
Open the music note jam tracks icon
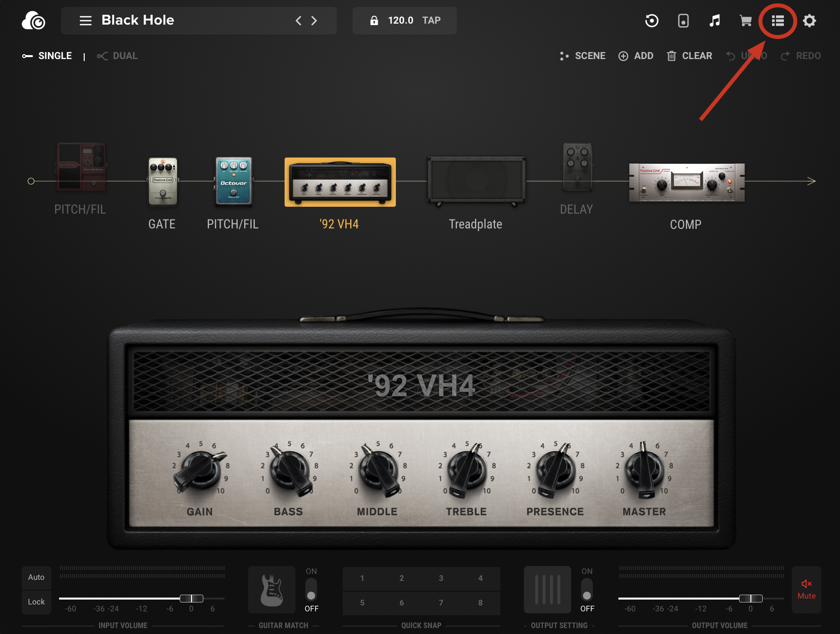point(715,21)
